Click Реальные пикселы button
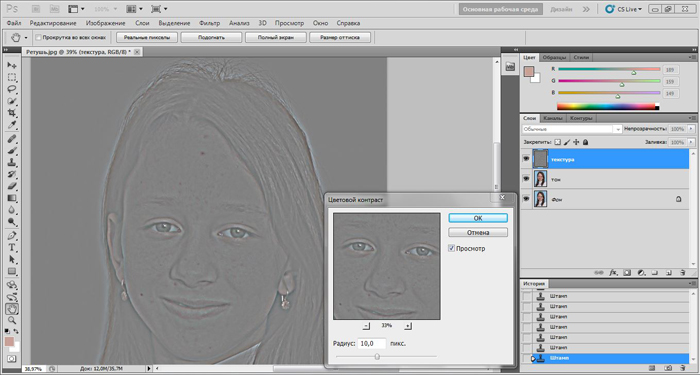The width and height of the screenshot is (700, 375). 147,38
